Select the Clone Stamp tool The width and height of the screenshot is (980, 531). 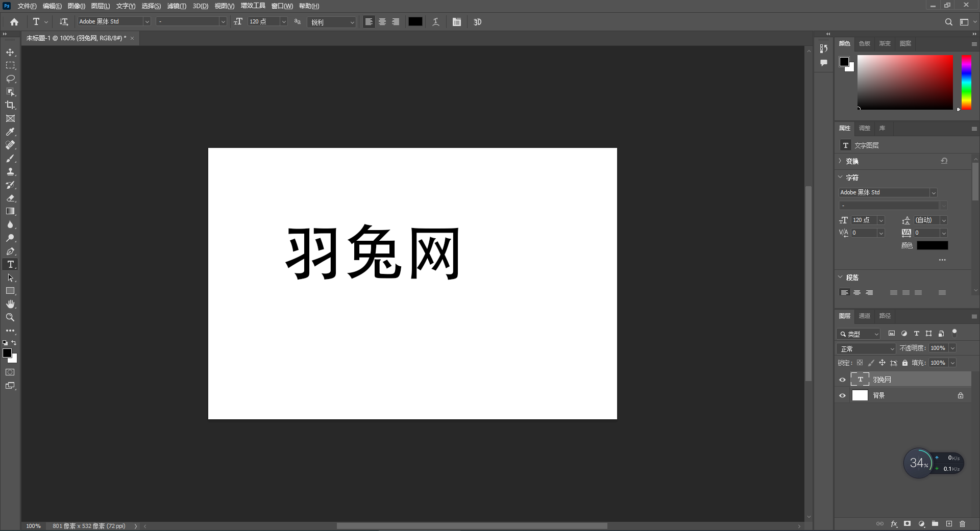pos(10,171)
